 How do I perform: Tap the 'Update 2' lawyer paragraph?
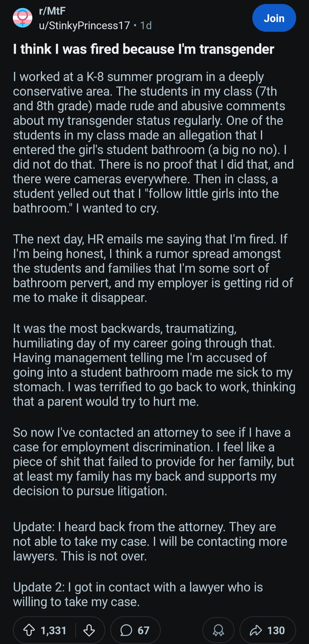[x=138, y=595]
